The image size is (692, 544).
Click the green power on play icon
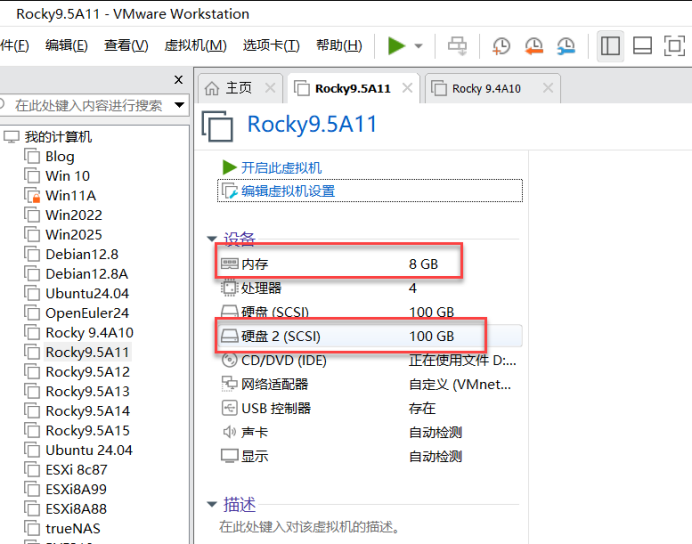pos(397,46)
